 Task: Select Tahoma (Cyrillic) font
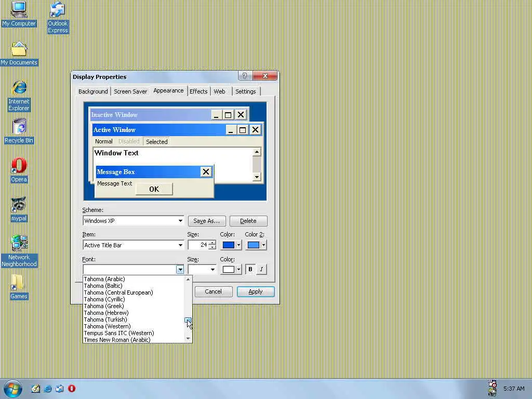click(134, 299)
